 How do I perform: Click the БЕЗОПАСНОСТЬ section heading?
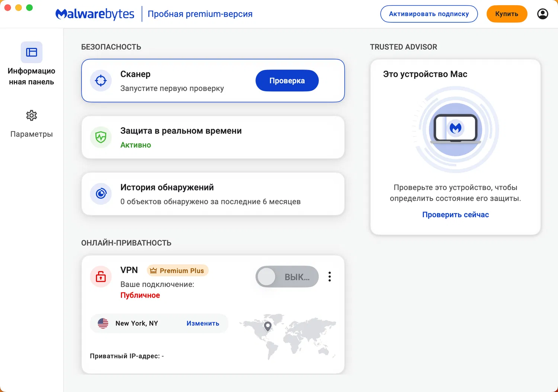[x=111, y=47]
